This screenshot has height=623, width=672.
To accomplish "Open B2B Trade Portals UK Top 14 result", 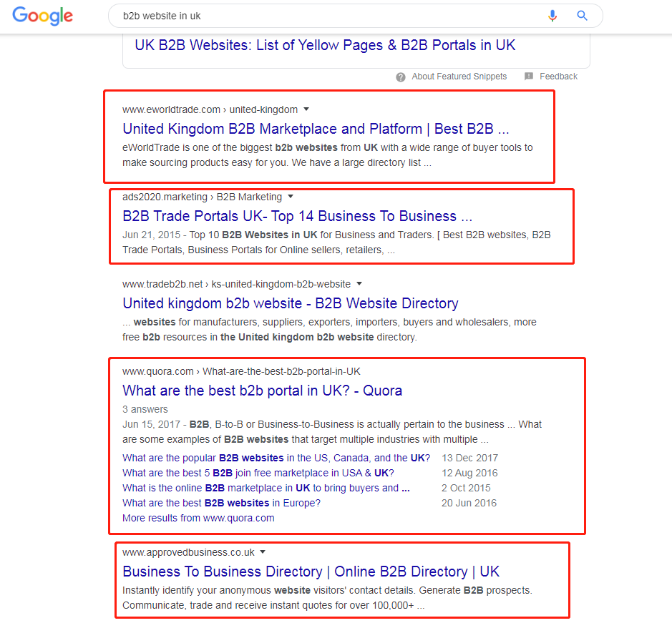I will point(298,216).
